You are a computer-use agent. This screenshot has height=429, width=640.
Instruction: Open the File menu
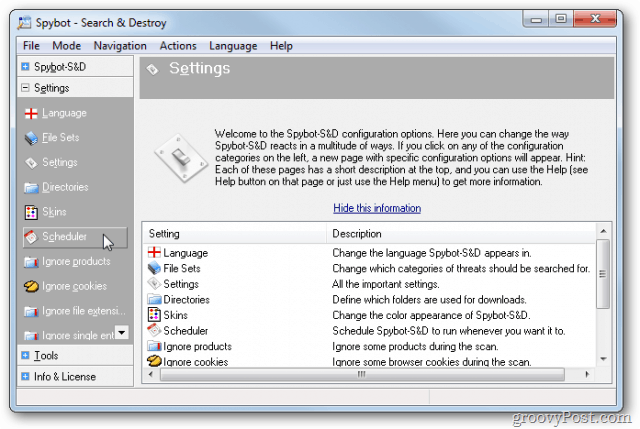31,46
